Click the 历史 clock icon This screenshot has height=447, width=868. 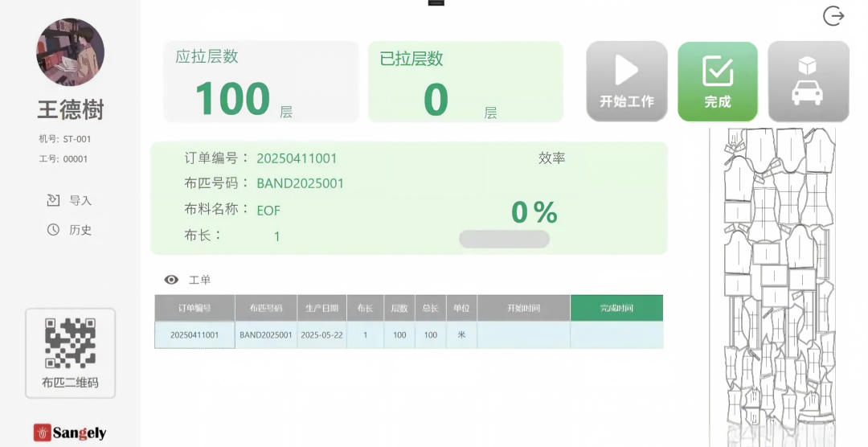click(x=53, y=229)
